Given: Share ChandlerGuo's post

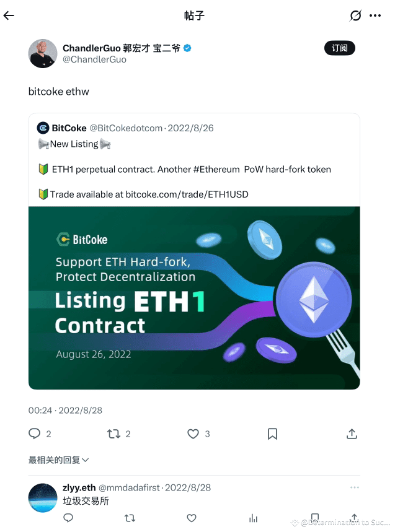Looking at the screenshot, I should [352, 434].
